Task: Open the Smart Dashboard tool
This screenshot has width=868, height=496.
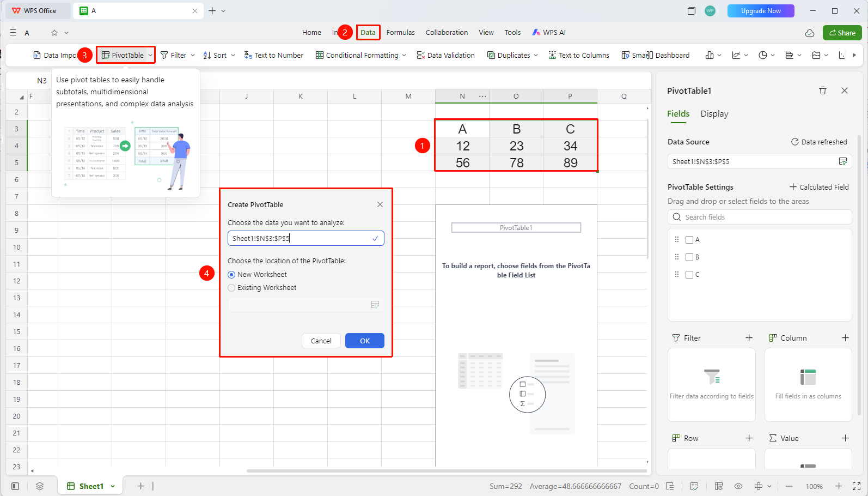Action: (x=656, y=55)
